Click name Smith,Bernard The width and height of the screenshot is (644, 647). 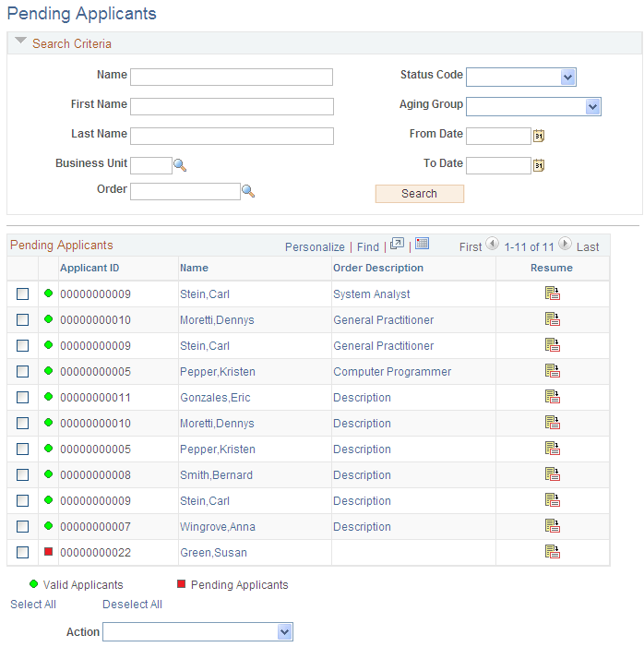[x=216, y=475]
